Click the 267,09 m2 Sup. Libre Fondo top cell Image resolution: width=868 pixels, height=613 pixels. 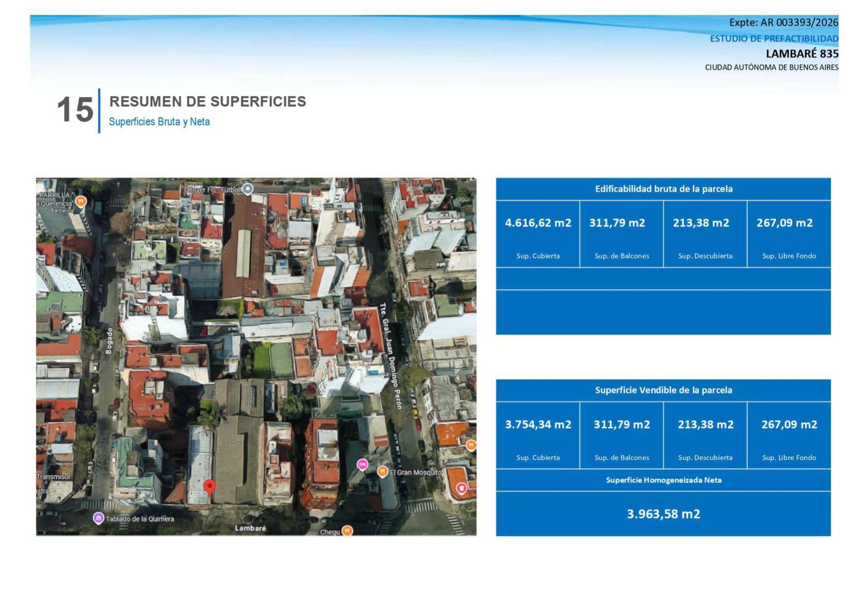click(x=789, y=234)
